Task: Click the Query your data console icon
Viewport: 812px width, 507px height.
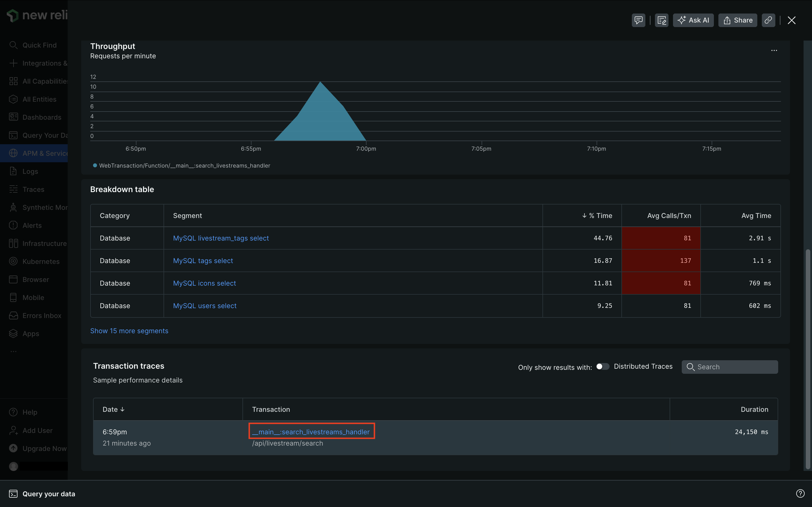Action: tap(13, 493)
